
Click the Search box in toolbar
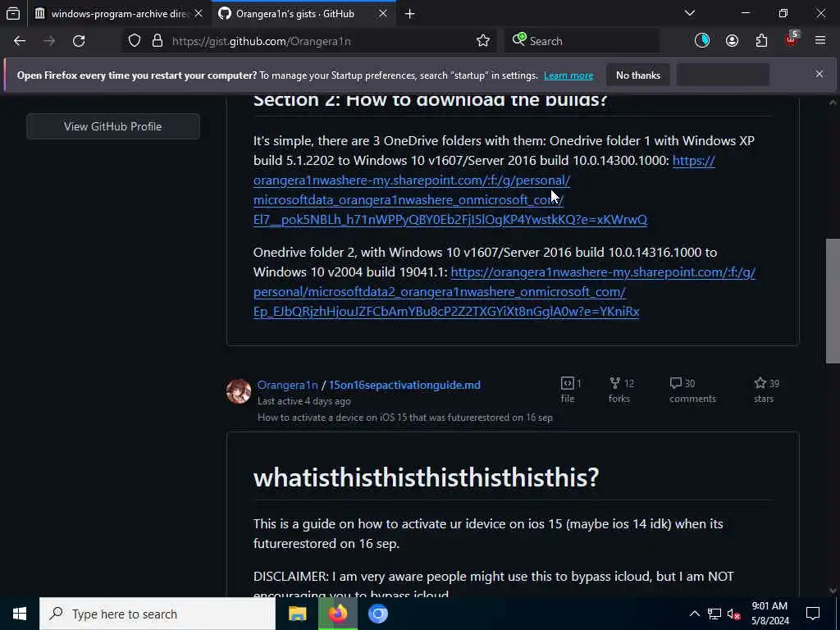(582, 41)
